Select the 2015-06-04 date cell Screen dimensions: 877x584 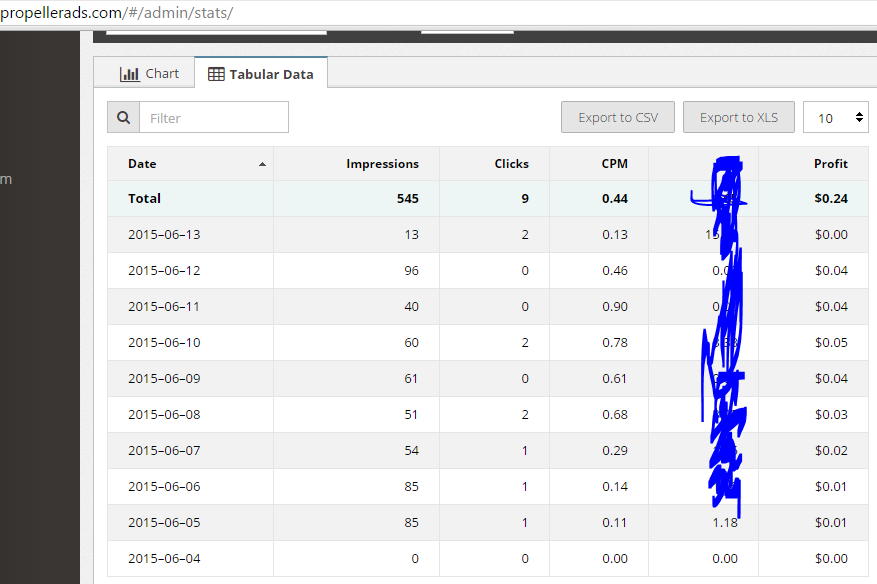pyautogui.click(x=164, y=559)
